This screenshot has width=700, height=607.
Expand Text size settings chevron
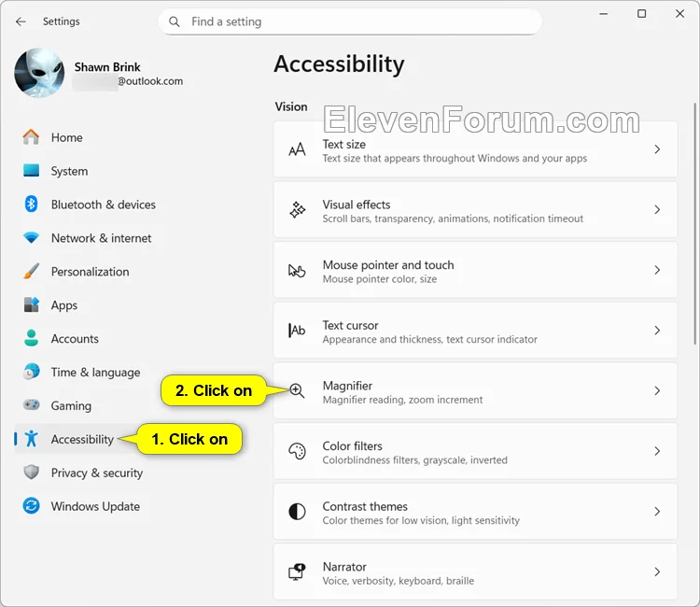coord(657,149)
